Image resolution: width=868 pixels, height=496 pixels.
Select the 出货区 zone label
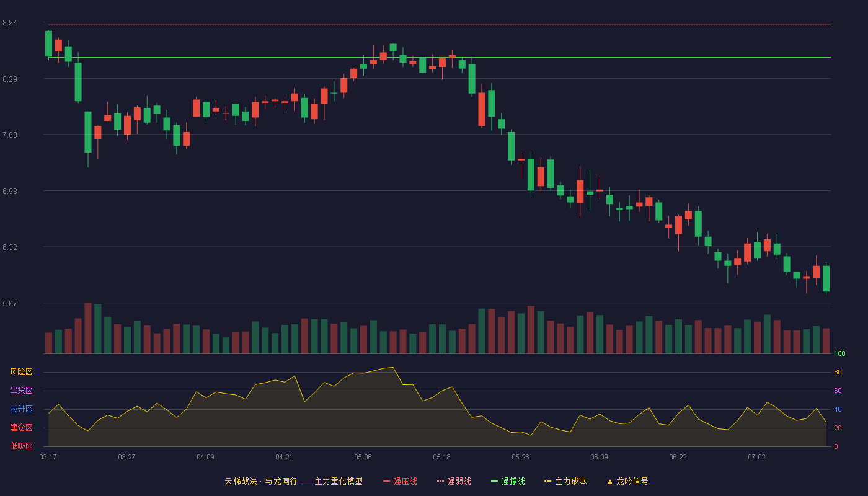coord(21,391)
